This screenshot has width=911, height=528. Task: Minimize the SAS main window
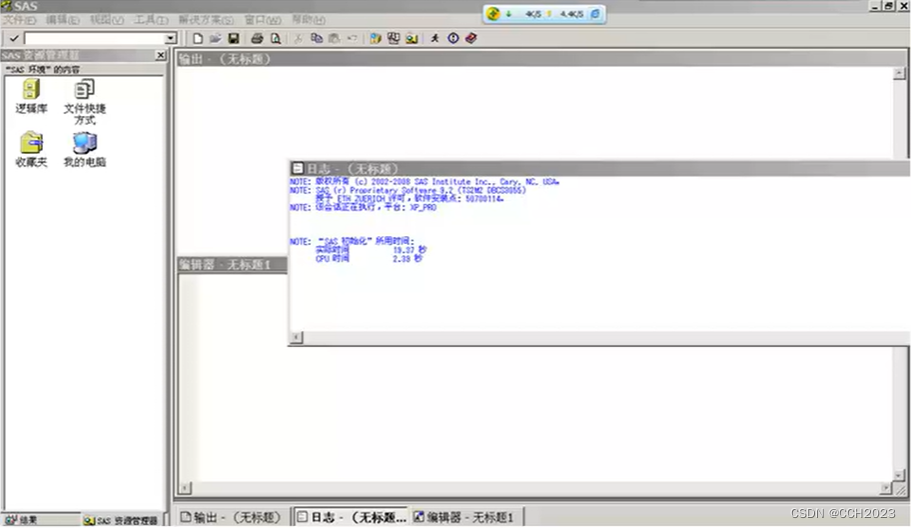[875, 6]
